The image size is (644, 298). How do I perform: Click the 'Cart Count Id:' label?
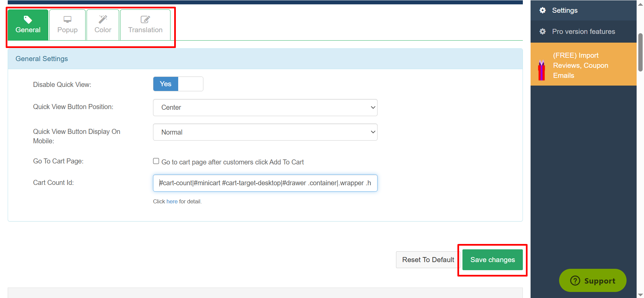point(53,183)
